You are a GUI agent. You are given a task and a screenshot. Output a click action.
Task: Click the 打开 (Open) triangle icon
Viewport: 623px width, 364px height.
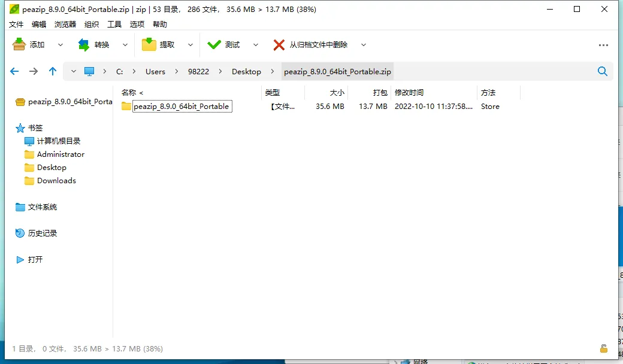(20, 259)
